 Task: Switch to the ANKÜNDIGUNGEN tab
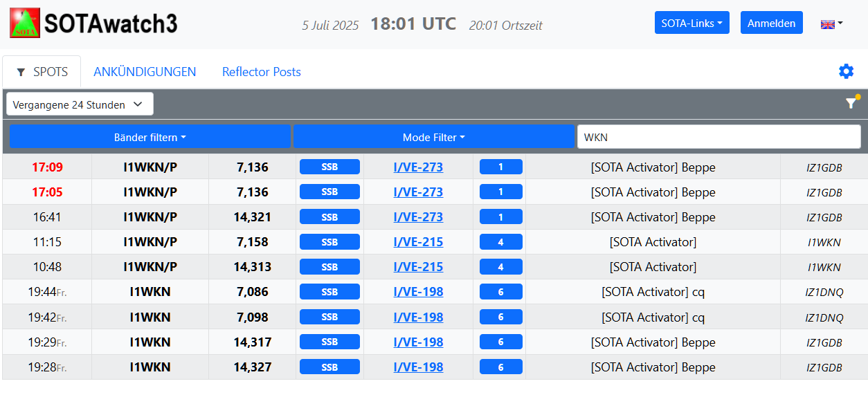pos(145,72)
